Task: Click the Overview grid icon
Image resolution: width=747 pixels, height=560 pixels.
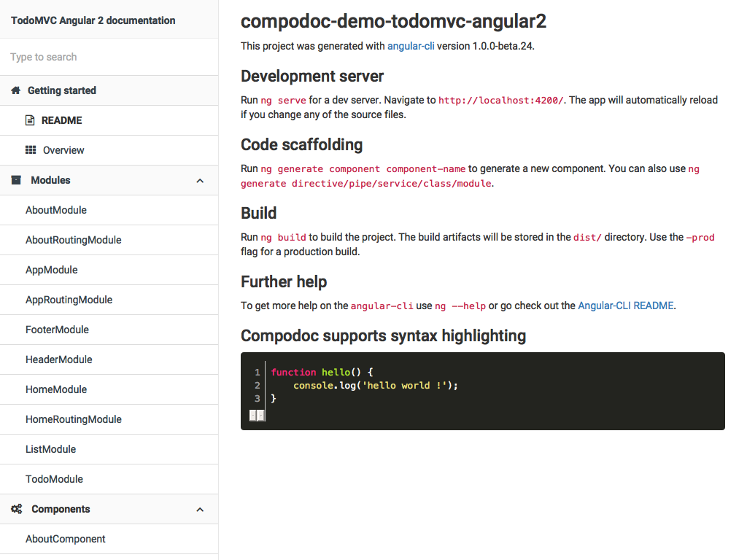Action: point(31,150)
